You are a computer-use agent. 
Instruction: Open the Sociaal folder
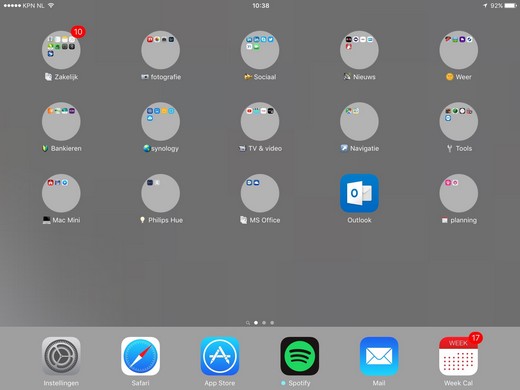click(x=260, y=50)
